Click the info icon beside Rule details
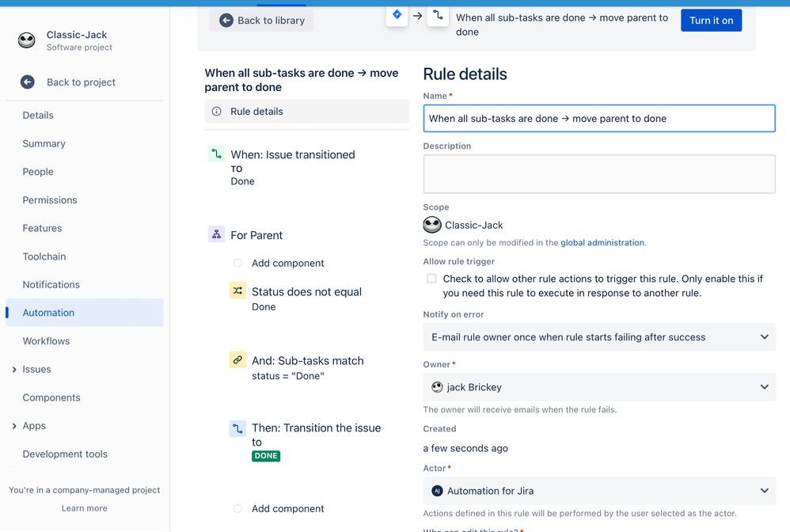Screen dimensions: 790x532 [217, 112]
